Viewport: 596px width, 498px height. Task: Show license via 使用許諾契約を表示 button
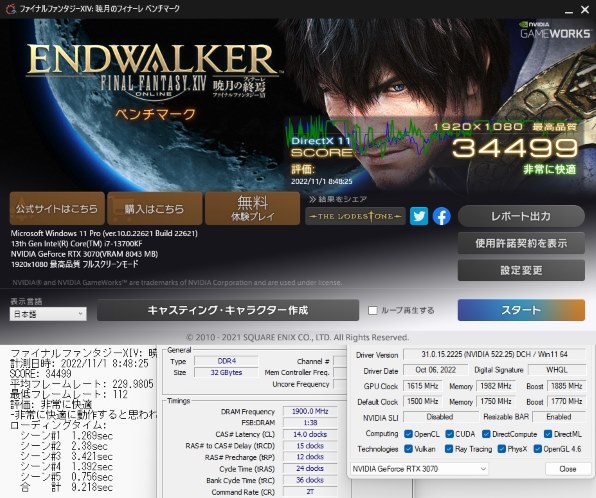point(521,243)
